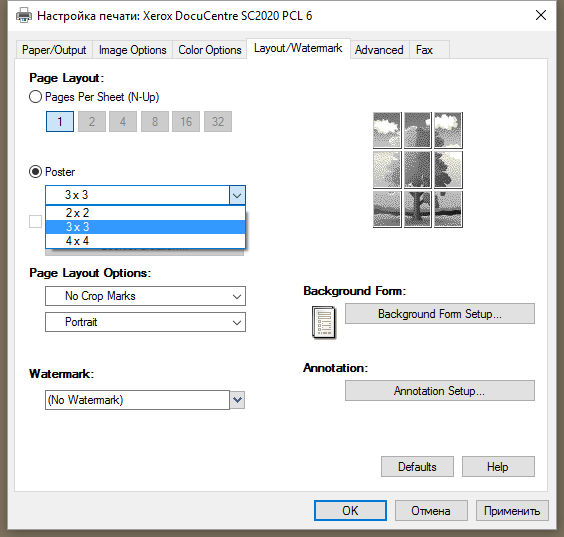This screenshot has width=564, height=537.
Task: Click the Background Form Setup button
Action: [440, 314]
